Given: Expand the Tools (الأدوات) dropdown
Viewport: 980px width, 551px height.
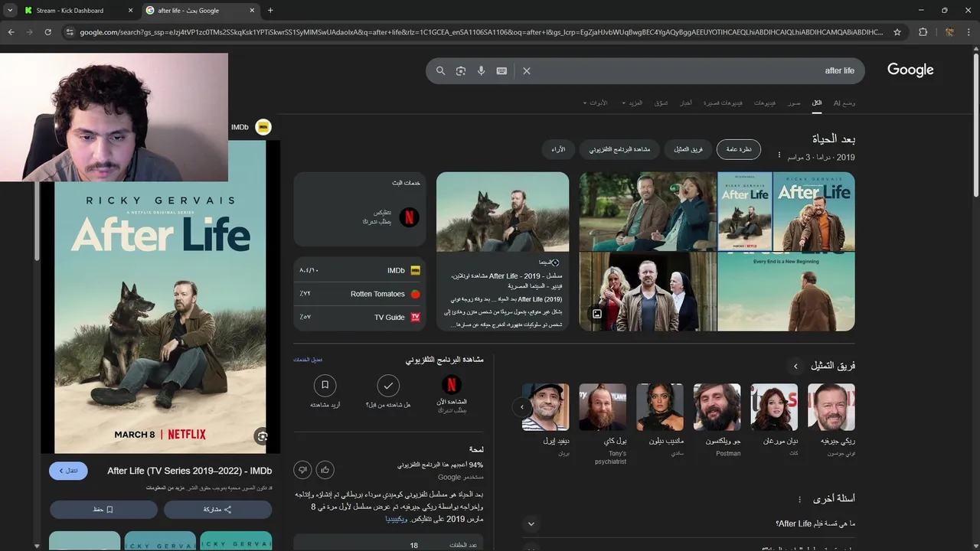Looking at the screenshot, I should click(595, 103).
